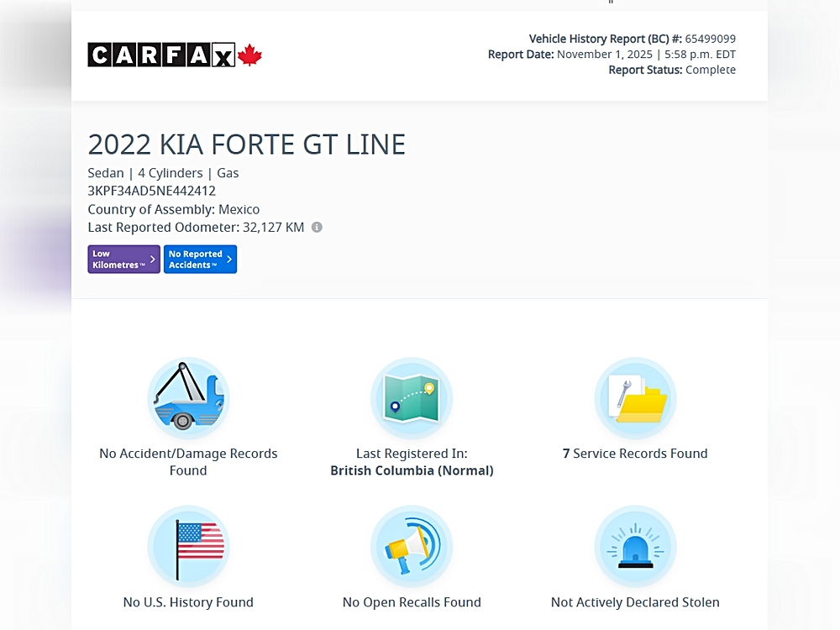Click No Open Recalls Found text
Image resolution: width=840 pixels, height=630 pixels.
(412, 602)
